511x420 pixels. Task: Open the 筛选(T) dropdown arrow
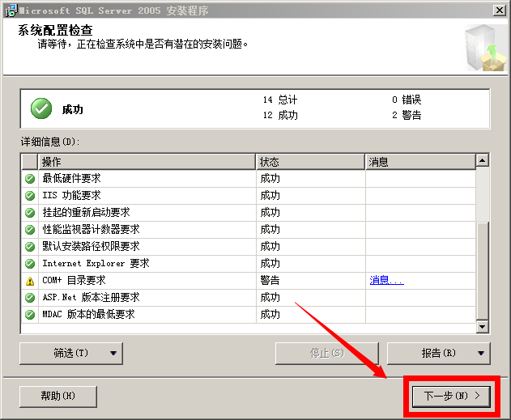tap(113, 354)
